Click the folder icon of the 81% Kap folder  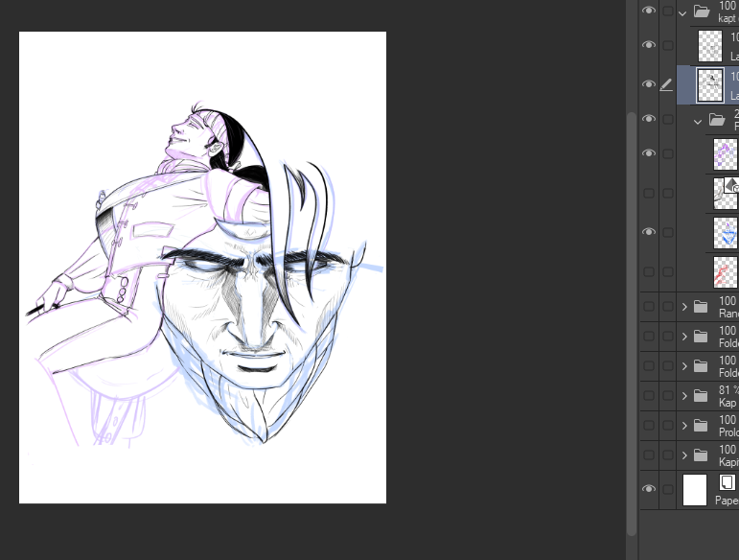[701, 395]
